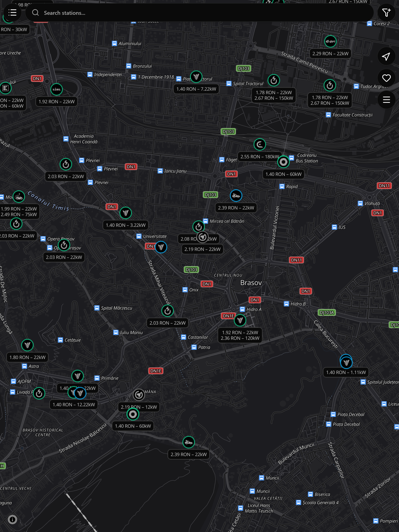
Task: Select the 2.55 RON – 180kW station marker
Action: coord(260,144)
